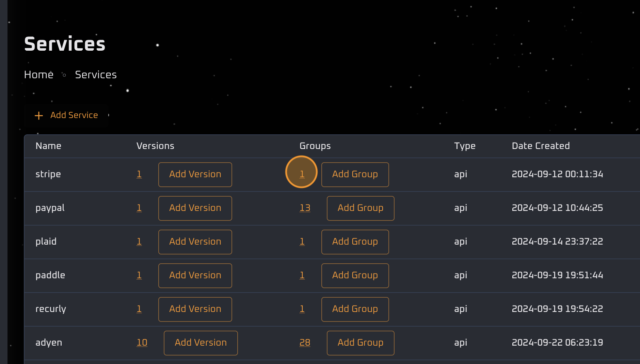Screen dimensions: 640x364
Task: Click Add Version for stripe
Action: (195, 175)
